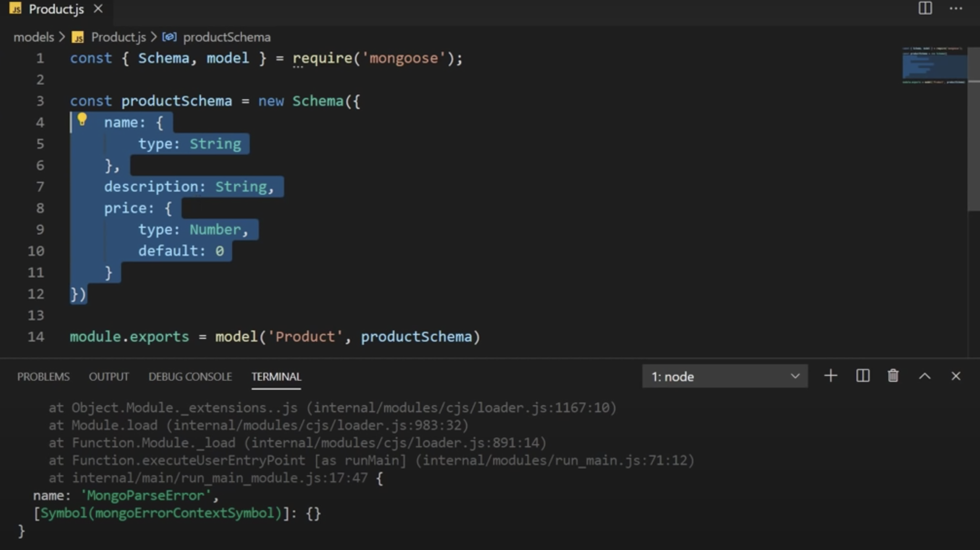Click the productSchema breadcrumb symbol
Viewport: 980px width, 550px height.
click(226, 37)
